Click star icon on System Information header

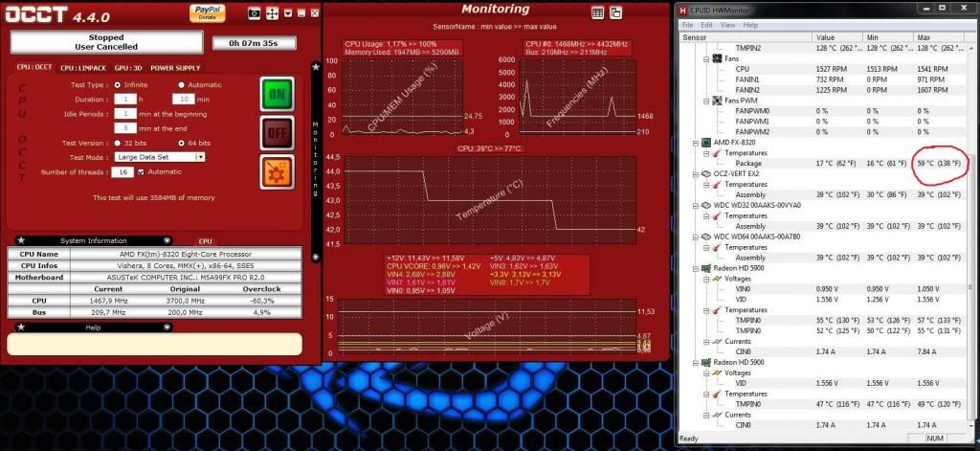21,240
